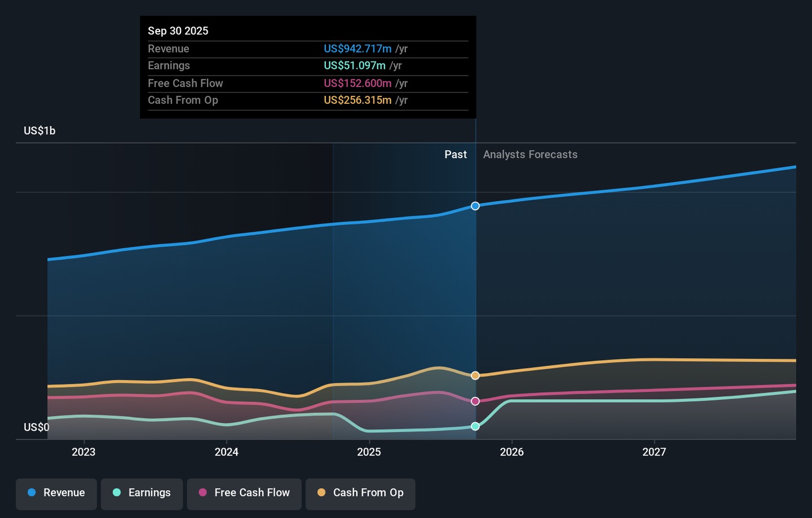This screenshot has height=518, width=812.
Task: Hide the Earnings series via legend
Action: point(142,493)
